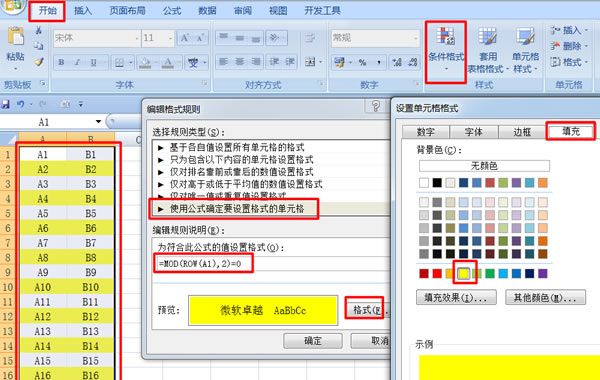
Task: Open the 数字 tab in 设置单元格格式 dialog
Action: coord(426,132)
